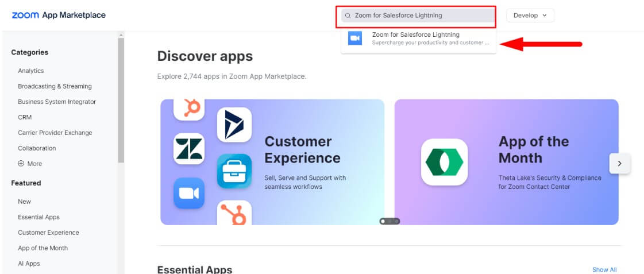Screen dimensions: 644x274
Task: Click the Discover apps heading
Action: pyautogui.click(x=205, y=56)
